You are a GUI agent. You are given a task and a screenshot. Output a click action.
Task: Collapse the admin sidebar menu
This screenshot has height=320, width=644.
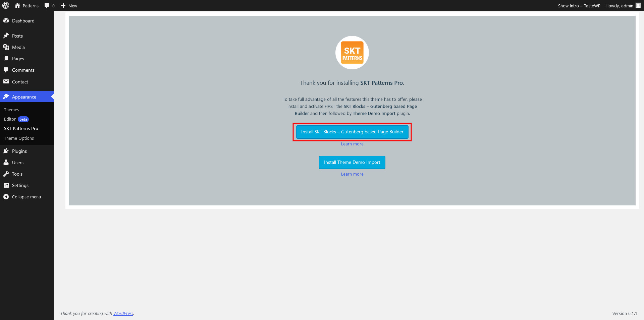tap(26, 197)
